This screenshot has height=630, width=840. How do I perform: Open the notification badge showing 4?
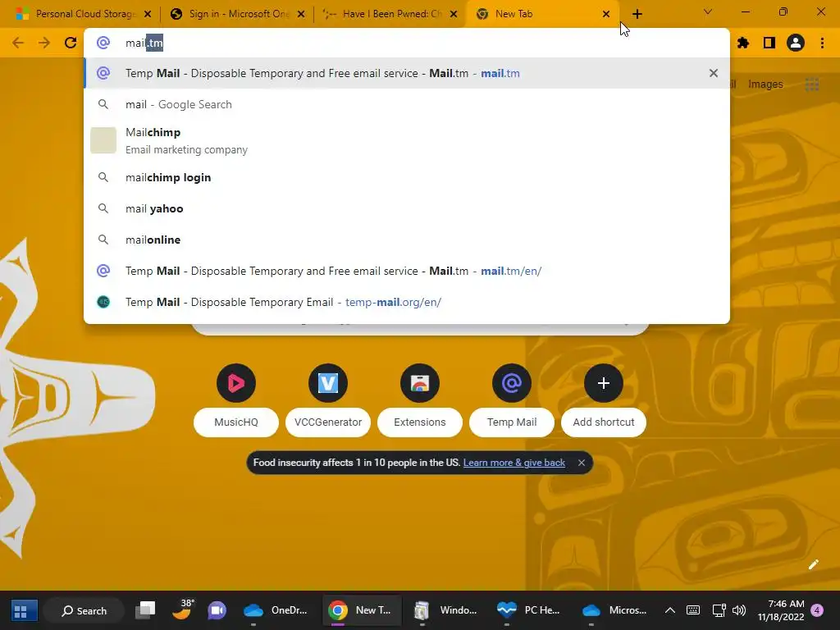tap(817, 610)
